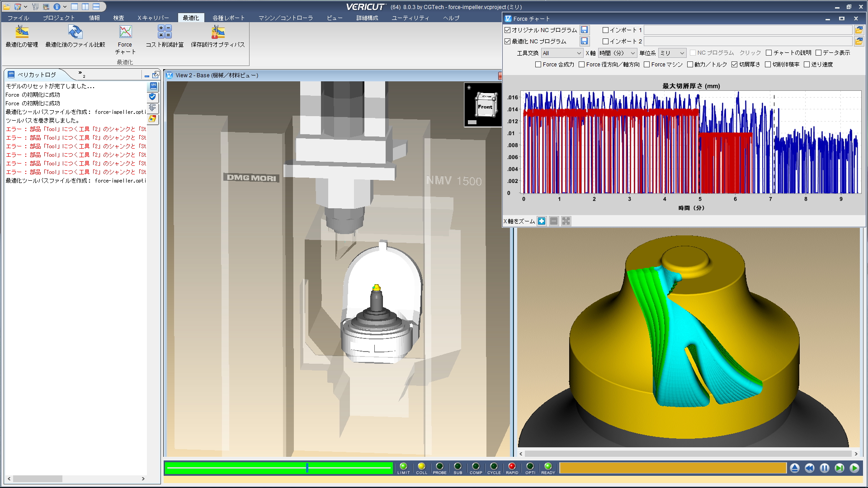Undock the ベリカットログ panel
Viewport: 868px width, 488px height.
click(156, 75)
